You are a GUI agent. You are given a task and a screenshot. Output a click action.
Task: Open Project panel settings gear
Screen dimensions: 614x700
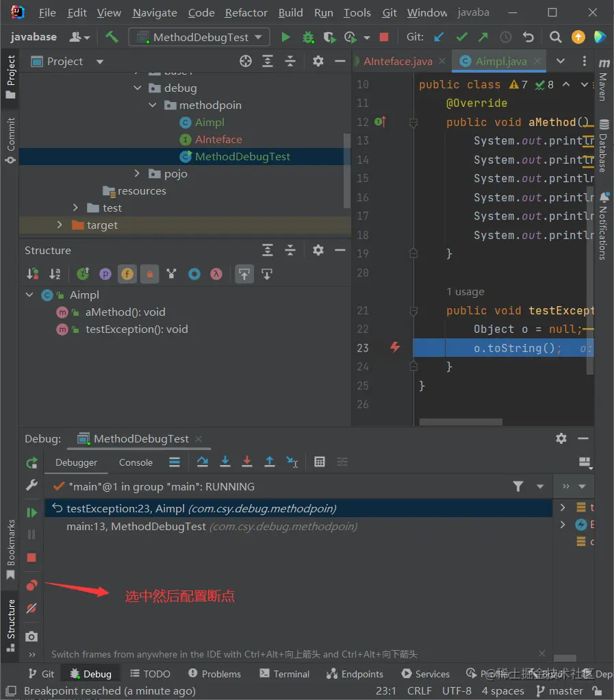(318, 61)
